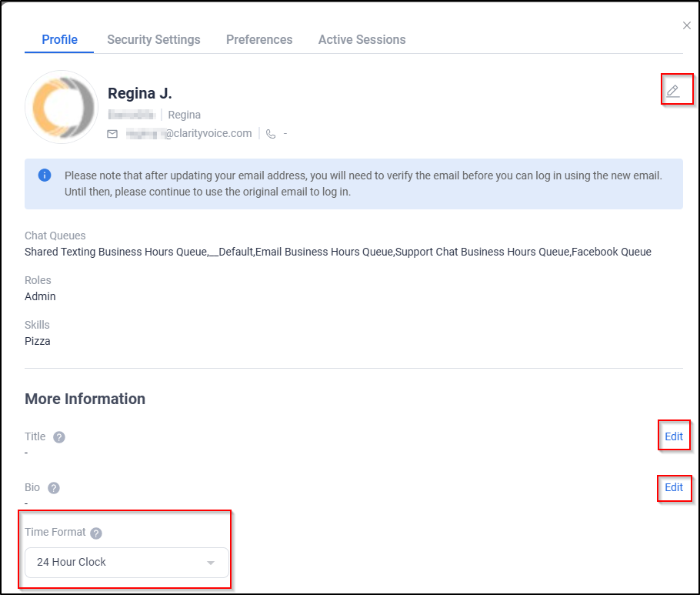Click the help icon beside Time Format

(96, 533)
